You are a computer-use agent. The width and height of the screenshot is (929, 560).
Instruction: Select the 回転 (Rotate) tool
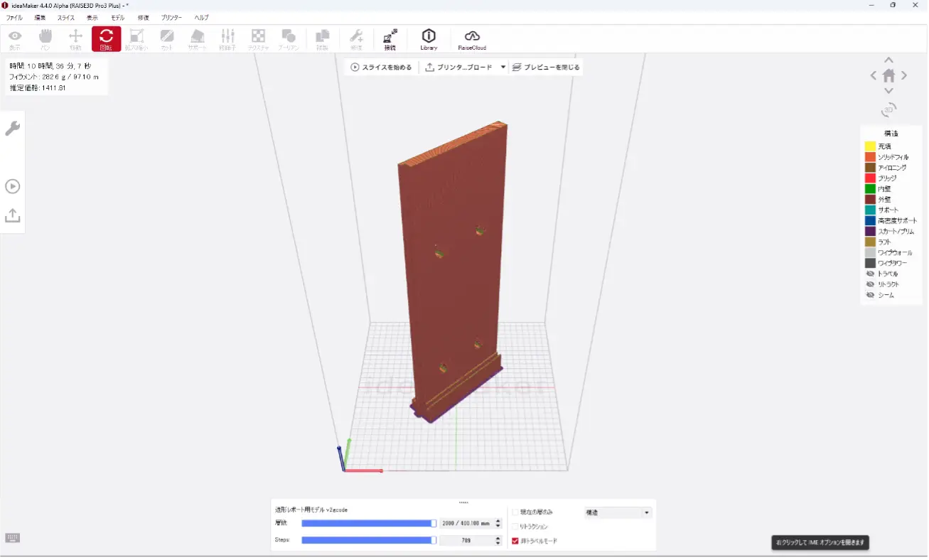click(x=106, y=39)
